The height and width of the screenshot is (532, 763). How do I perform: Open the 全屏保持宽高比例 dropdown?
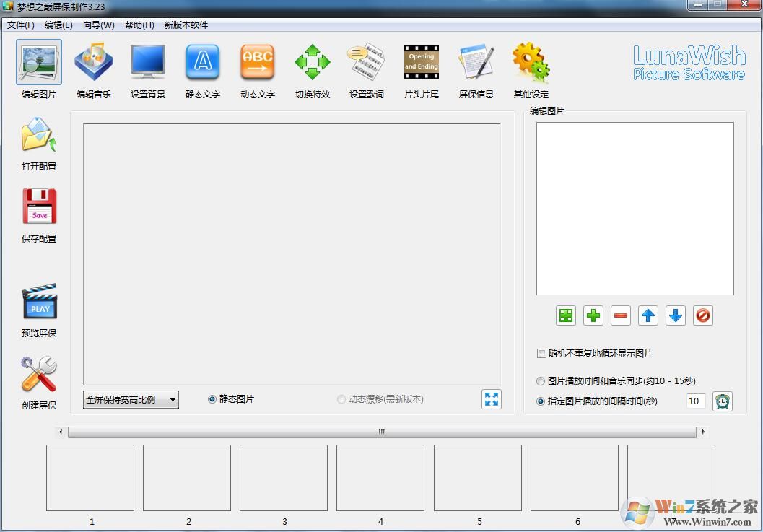click(130, 398)
